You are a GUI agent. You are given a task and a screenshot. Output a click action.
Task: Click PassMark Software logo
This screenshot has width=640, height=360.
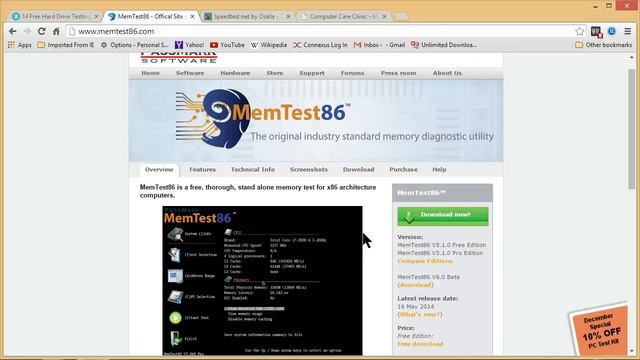coord(179,58)
